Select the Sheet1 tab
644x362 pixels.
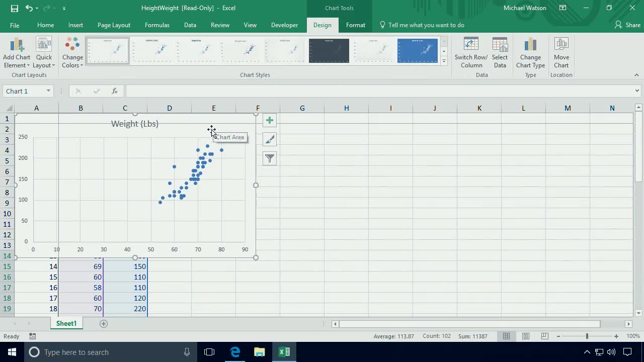point(66,323)
